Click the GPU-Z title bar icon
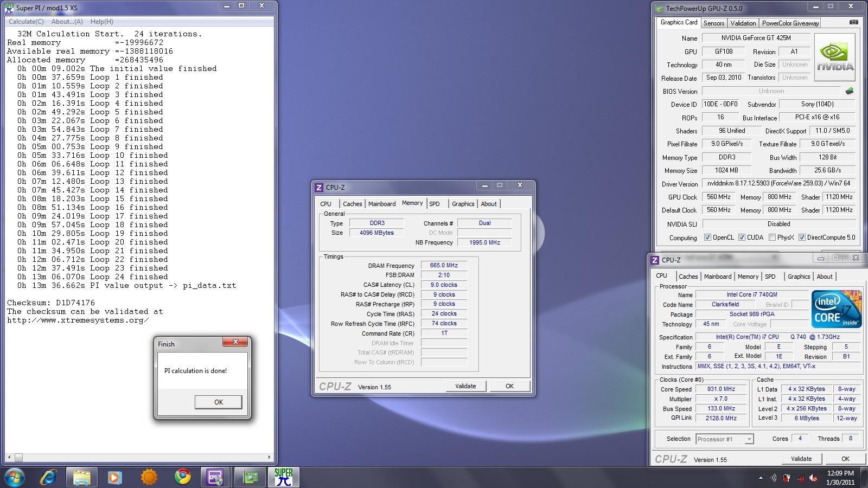Viewport: 868px width, 488px height. coord(659,8)
